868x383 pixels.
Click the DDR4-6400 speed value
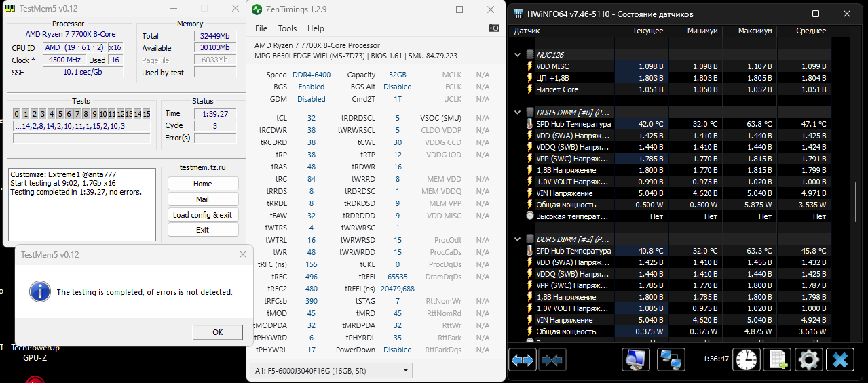[312, 75]
